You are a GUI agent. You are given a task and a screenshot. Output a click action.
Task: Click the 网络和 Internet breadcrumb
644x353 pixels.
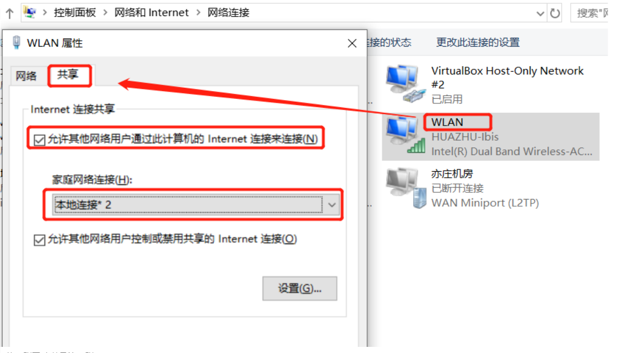click(152, 13)
